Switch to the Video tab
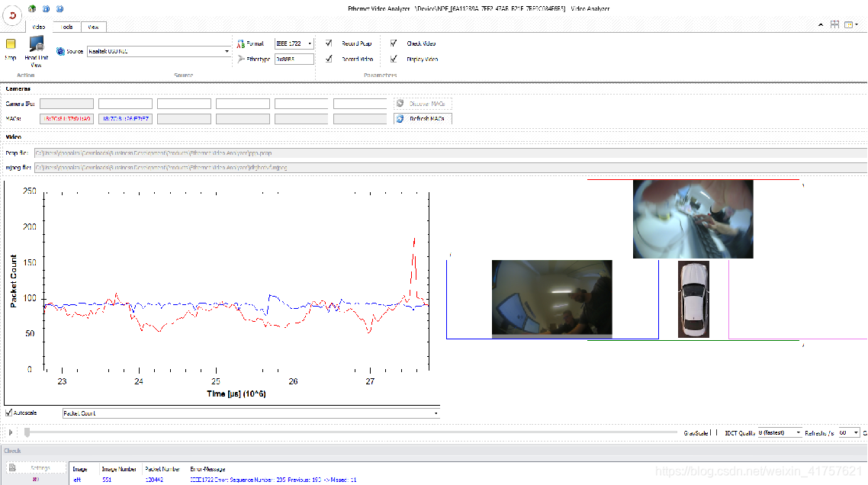Image resolution: width=868 pixels, height=485 pixels. [38, 27]
